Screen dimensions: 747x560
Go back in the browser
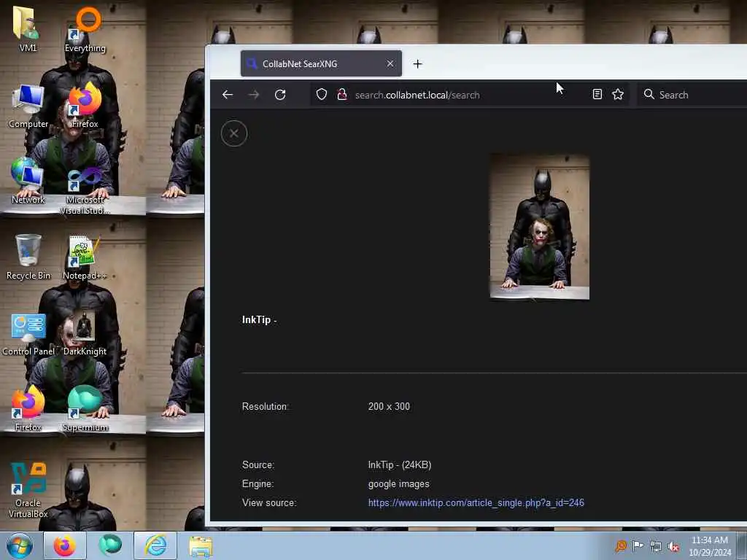tap(228, 95)
